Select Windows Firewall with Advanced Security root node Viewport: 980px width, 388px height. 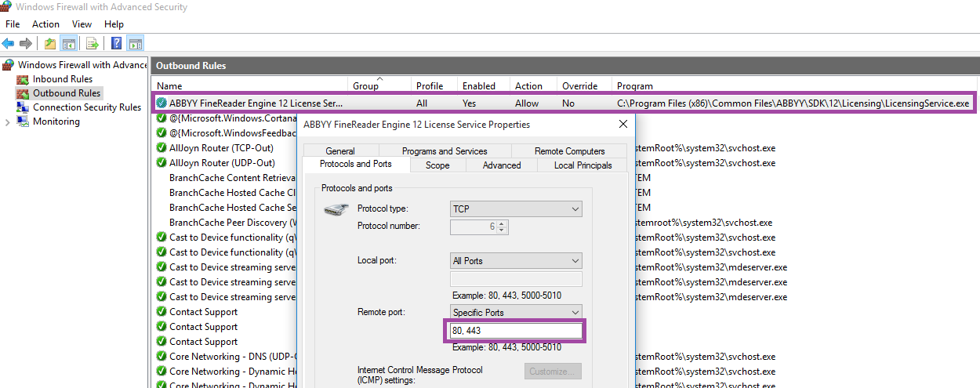point(82,65)
